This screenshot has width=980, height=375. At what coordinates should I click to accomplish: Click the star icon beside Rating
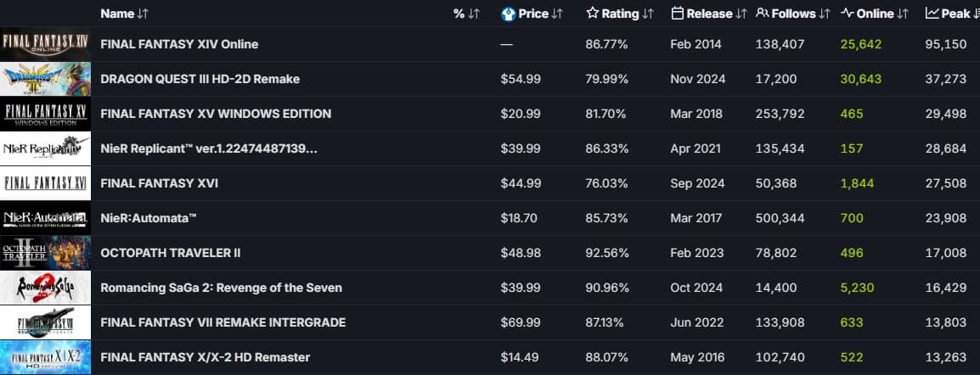point(593,14)
